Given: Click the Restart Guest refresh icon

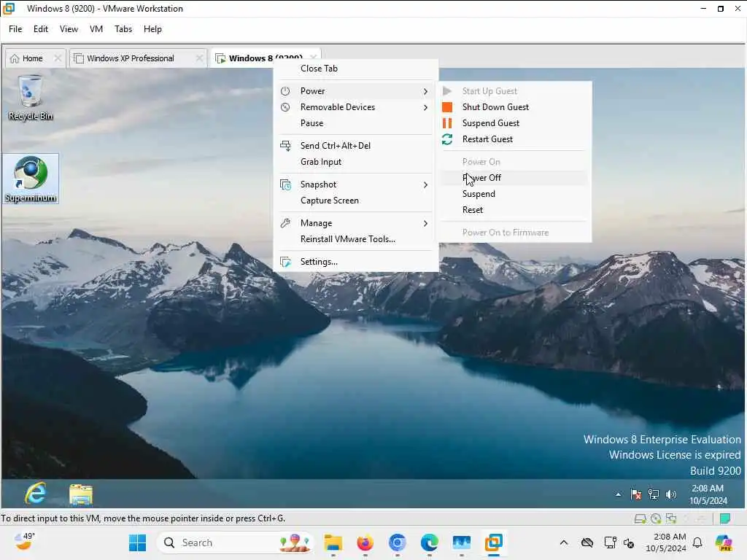Looking at the screenshot, I should 447,139.
